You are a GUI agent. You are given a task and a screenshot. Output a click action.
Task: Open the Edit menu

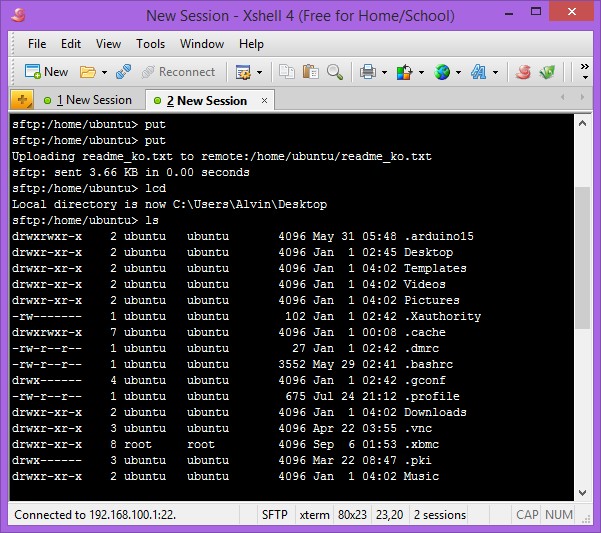tap(71, 44)
